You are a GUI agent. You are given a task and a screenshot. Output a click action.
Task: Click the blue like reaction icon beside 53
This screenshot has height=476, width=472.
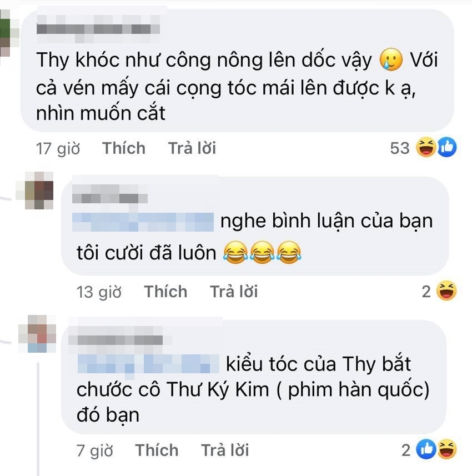[446, 147]
